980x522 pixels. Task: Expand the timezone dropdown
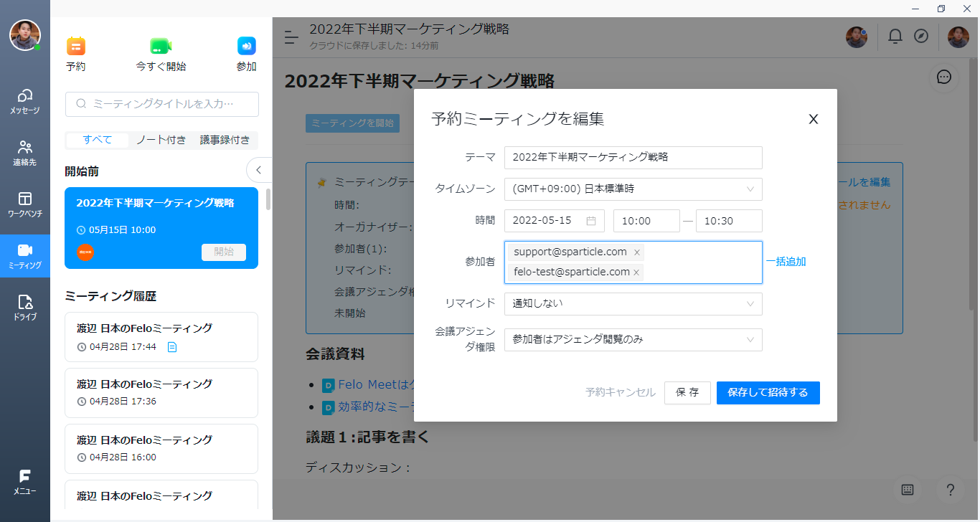tap(633, 189)
